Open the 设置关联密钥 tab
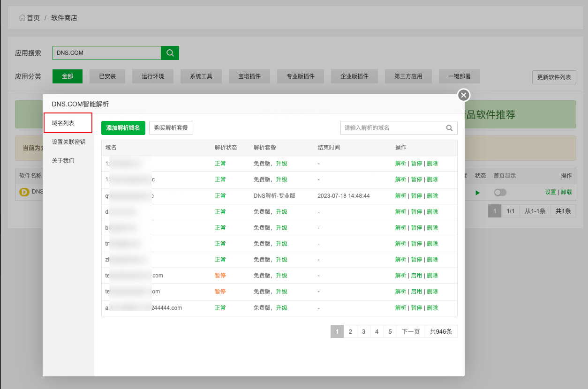This screenshot has width=588, height=389. point(68,142)
